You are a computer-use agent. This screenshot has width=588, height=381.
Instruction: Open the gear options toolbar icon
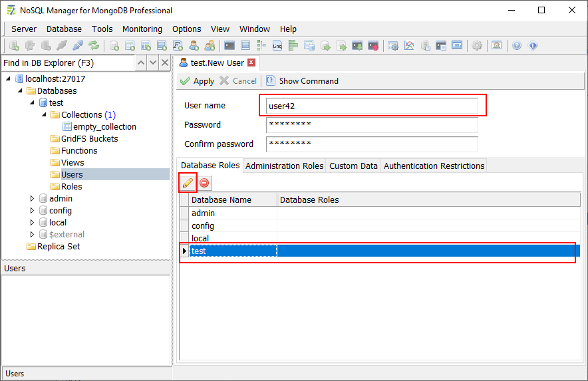477,46
